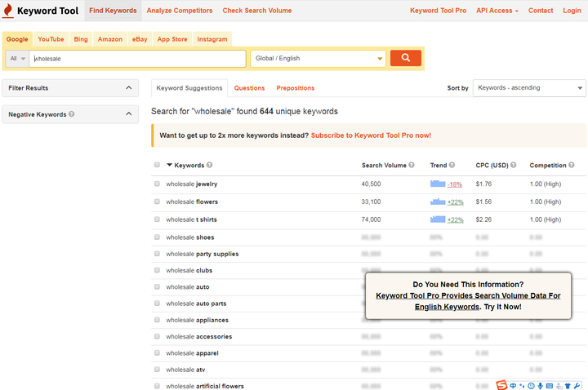
Task: Click Subscribe to Keyword Tool Pro now link
Action: click(371, 135)
